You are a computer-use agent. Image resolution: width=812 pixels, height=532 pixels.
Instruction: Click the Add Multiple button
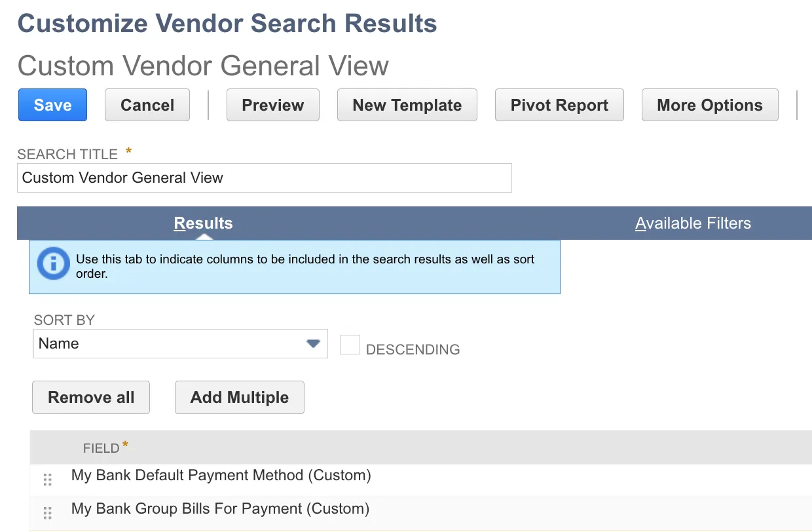[240, 397]
